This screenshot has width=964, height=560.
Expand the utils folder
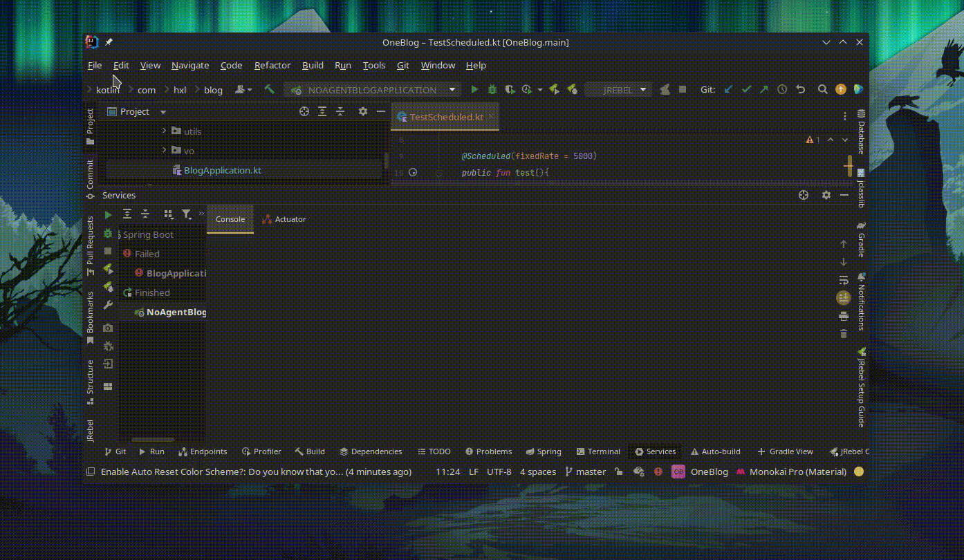(x=164, y=131)
